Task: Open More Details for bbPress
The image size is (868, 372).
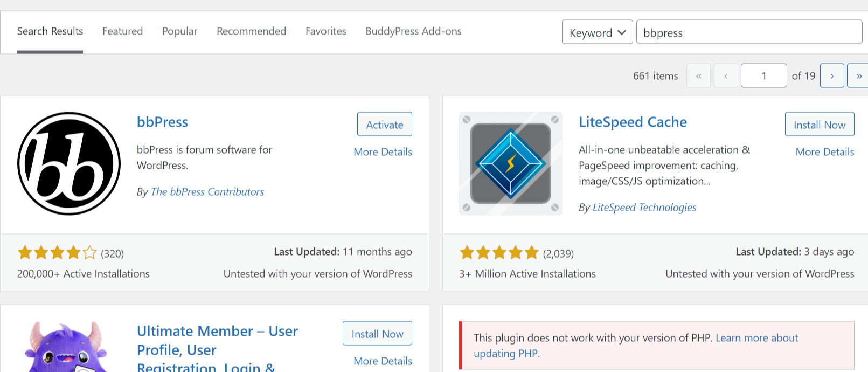Action: pyautogui.click(x=383, y=152)
